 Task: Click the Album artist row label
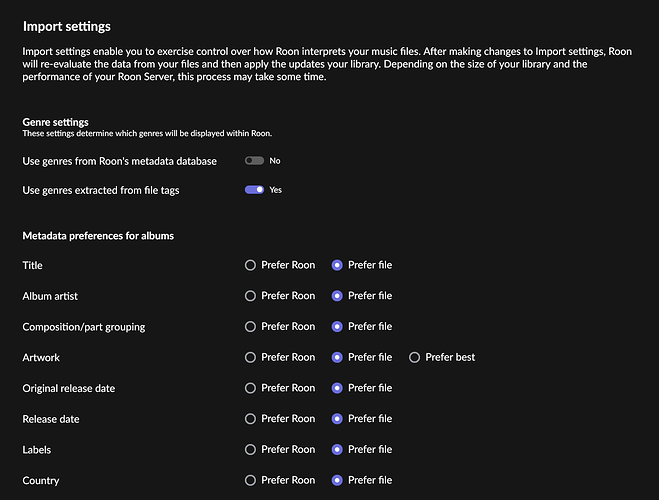tap(50, 296)
